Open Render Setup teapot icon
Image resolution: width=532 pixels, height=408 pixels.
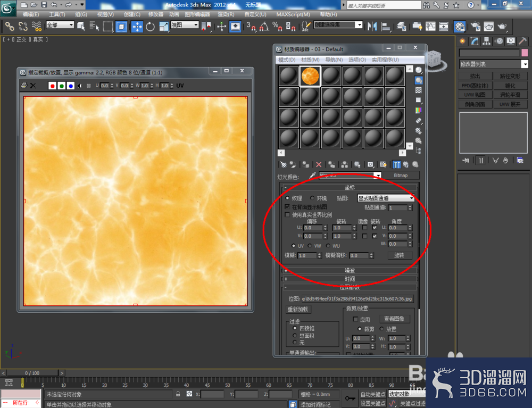point(475,27)
